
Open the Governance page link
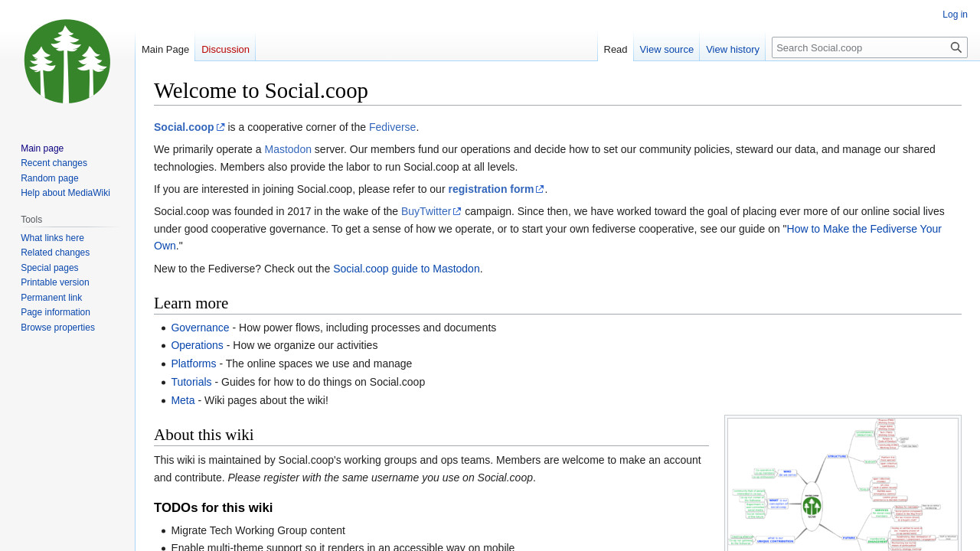(200, 328)
